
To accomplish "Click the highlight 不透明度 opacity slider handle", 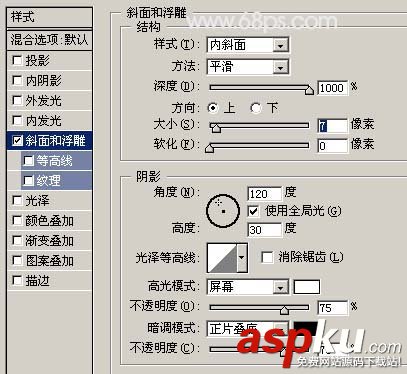I will [284, 310].
